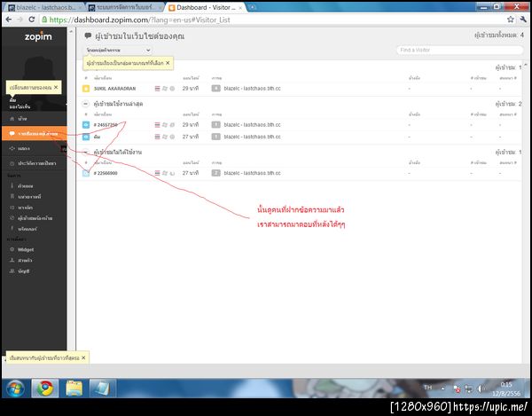Click the zopim logo in the sidebar
This screenshot has height=416, width=532.
point(38,36)
